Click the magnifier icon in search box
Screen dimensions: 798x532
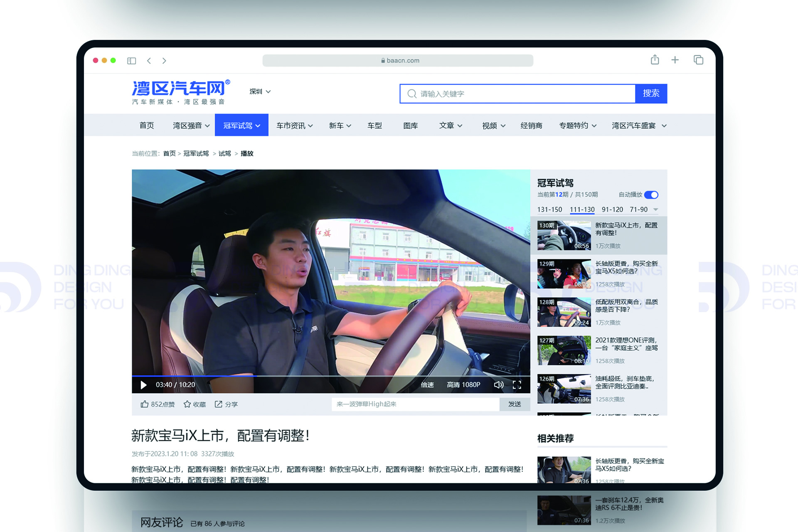coord(411,94)
